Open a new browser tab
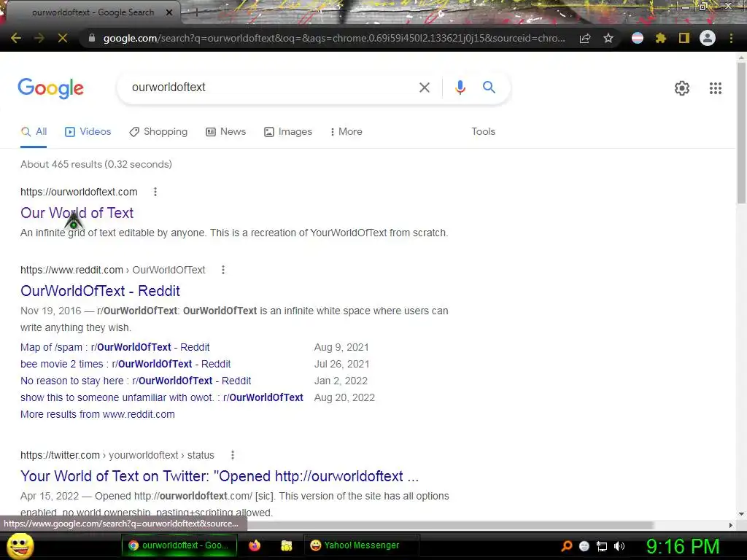 (196, 12)
